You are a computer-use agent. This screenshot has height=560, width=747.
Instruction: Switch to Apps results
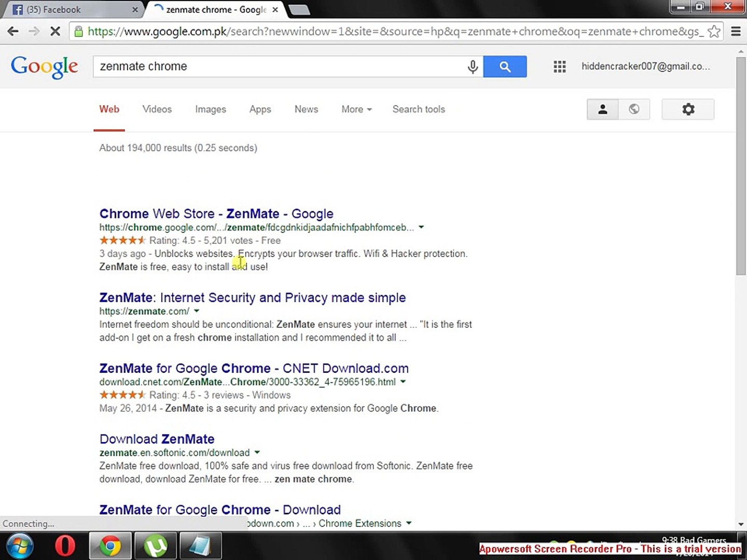pos(260,109)
